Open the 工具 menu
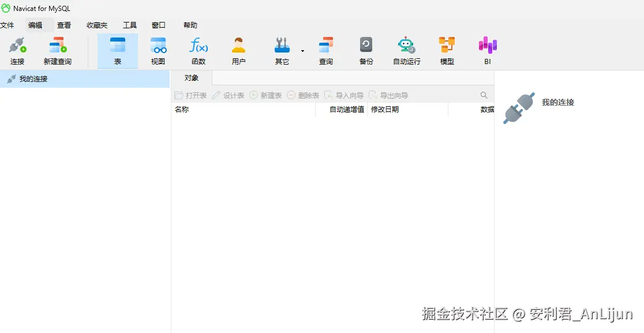The height and width of the screenshot is (333, 644). pos(130,25)
